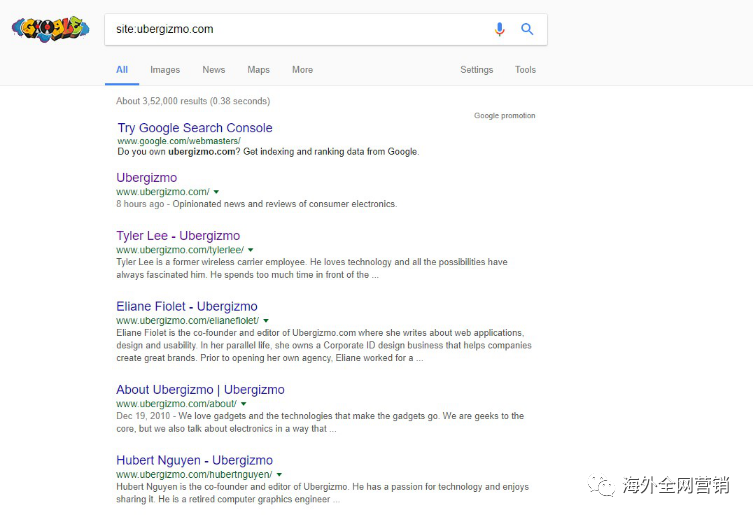Screen dimensions: 754x518
Task: Switch to the News tab
Action: 214,70
